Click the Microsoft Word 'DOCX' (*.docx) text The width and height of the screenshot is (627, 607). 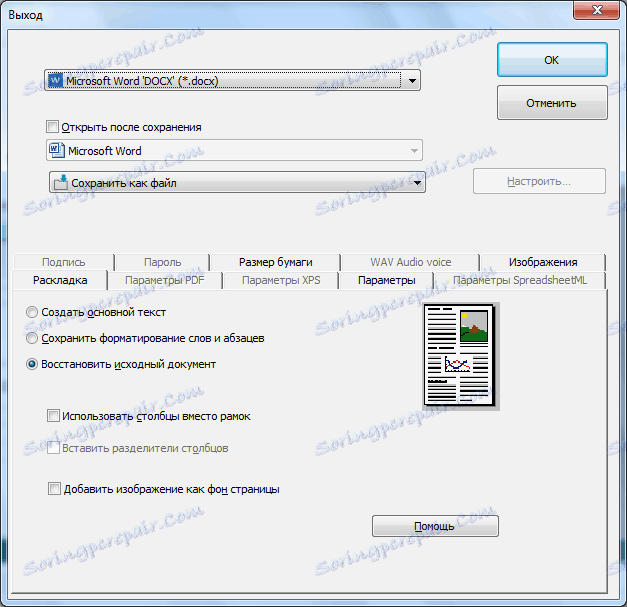(142, 81)
